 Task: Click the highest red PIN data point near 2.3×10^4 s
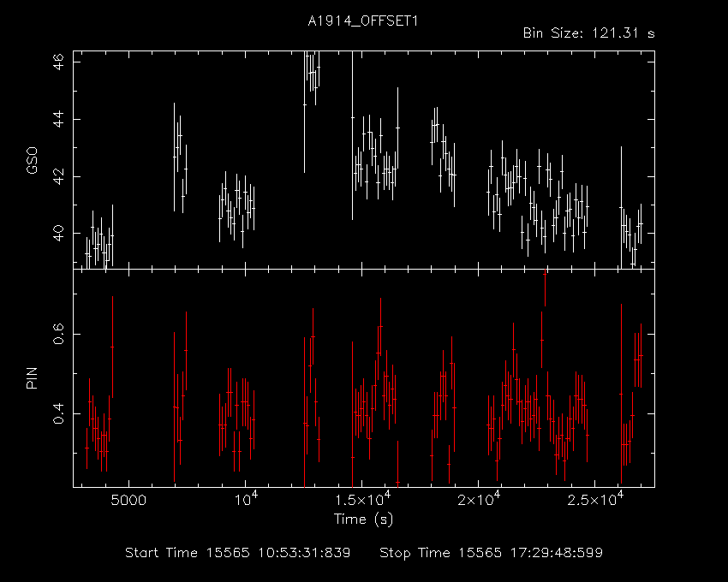pos(545,275)
